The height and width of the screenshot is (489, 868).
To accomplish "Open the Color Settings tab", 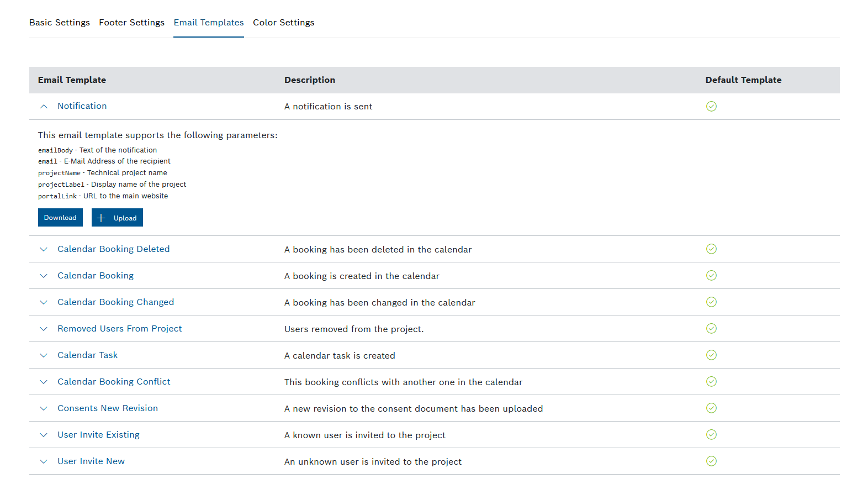I will point(283,23).
